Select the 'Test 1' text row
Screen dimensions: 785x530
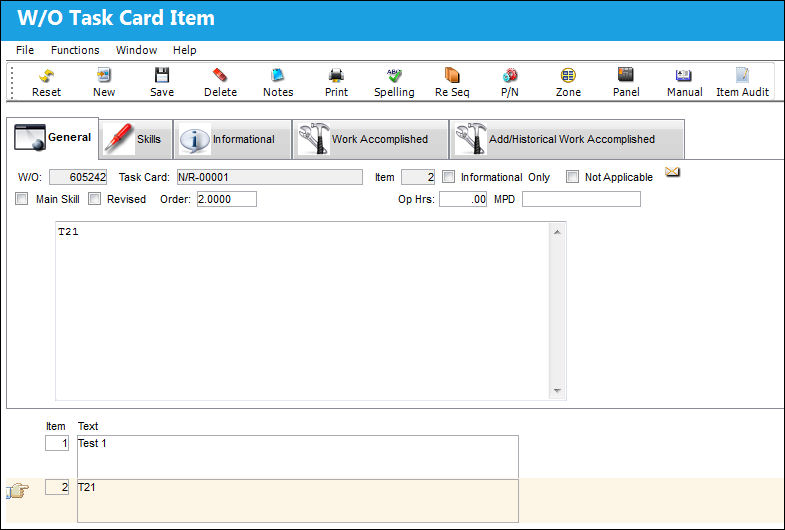pos(298,457)
